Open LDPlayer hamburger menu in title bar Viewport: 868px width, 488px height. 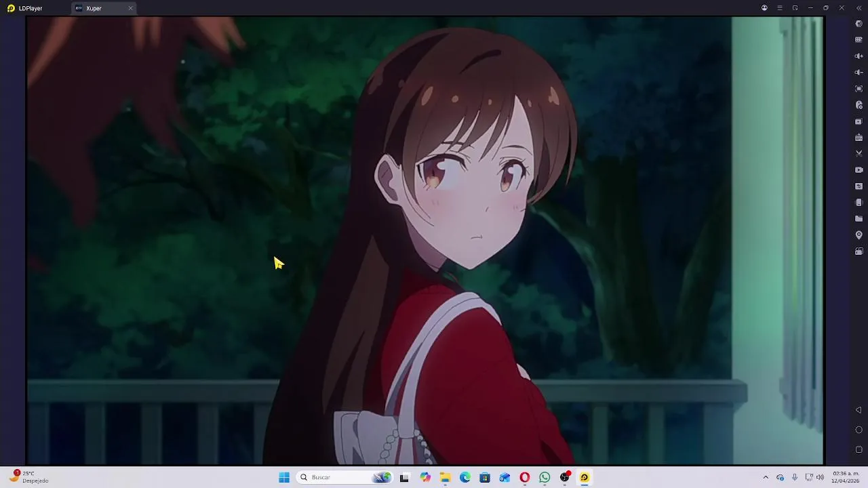tap(780, 8)
